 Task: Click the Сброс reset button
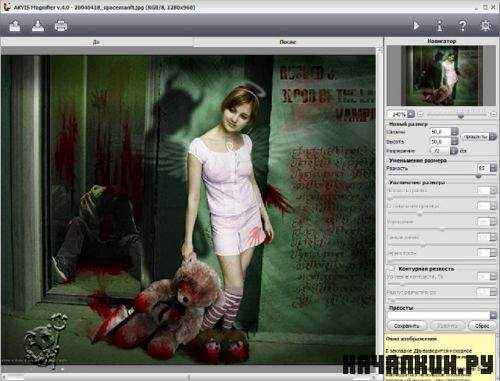[482, 326]
